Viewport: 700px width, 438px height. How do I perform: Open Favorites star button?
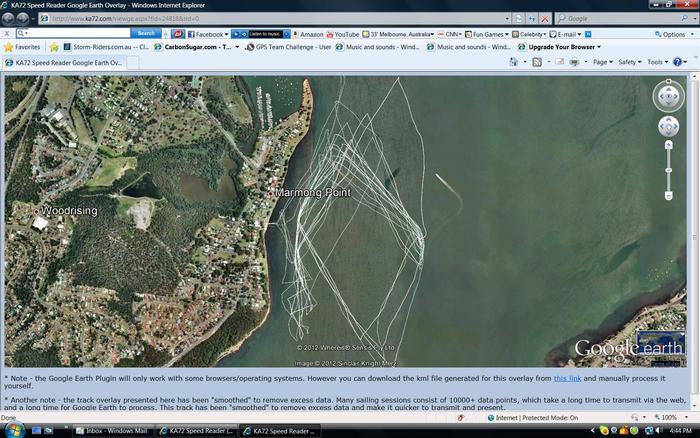(x=22, y=47)
